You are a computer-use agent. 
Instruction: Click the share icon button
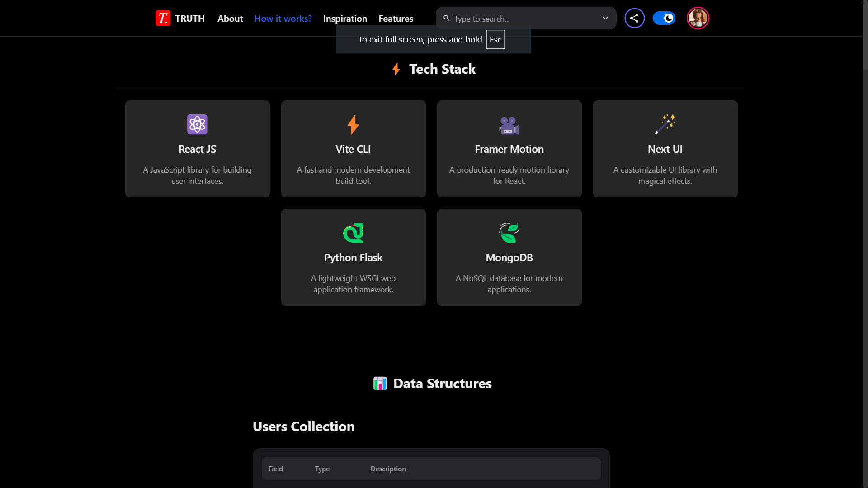pyautogui.click(x=634, y=19)
